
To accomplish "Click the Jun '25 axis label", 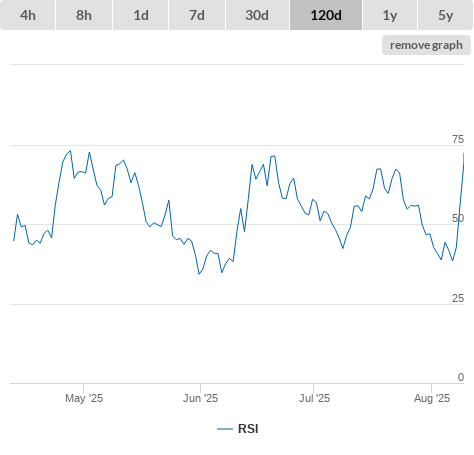I will click(x=200, y=398).
